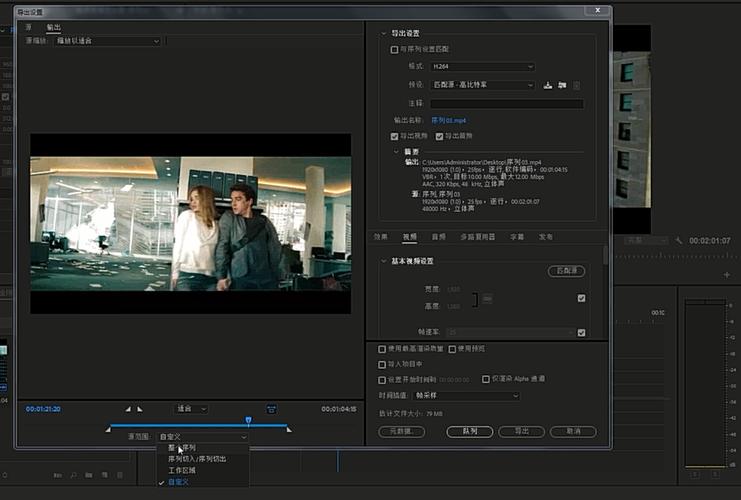741x500 pixels.
Task: Click the 序列03.mp4 output name link
Action: click(x=448, y=121)
